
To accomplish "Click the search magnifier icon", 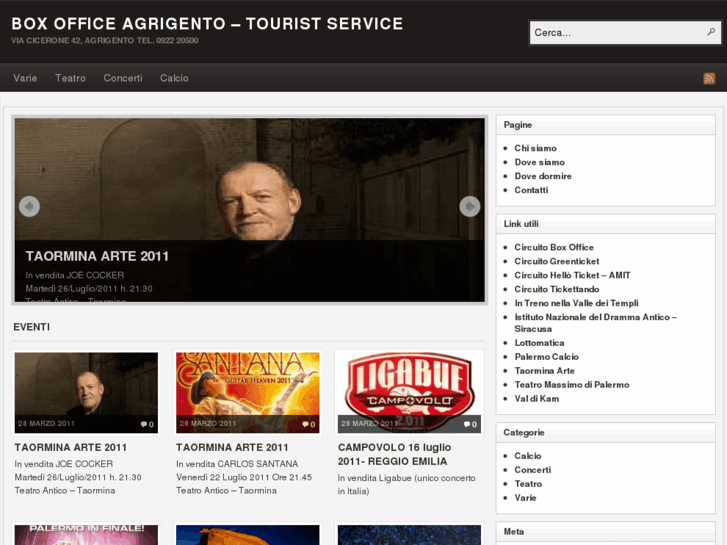I will (x=711, y=32).
